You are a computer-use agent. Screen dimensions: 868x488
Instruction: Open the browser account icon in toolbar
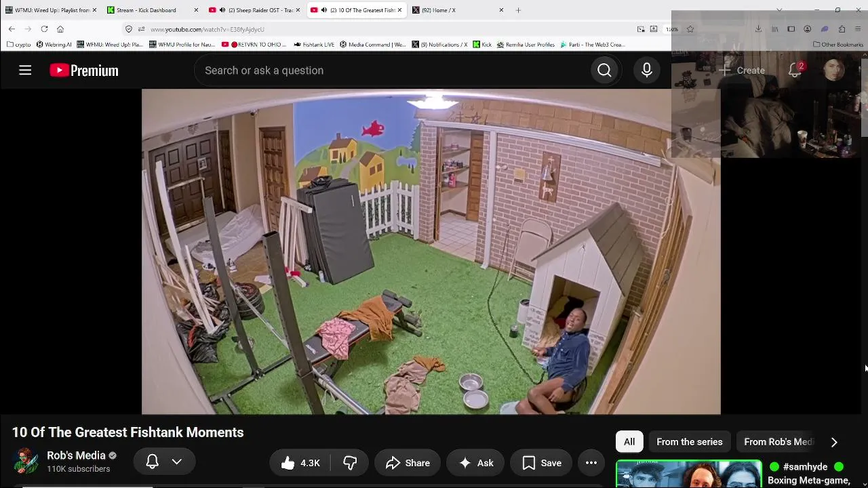tap(807, 29)
